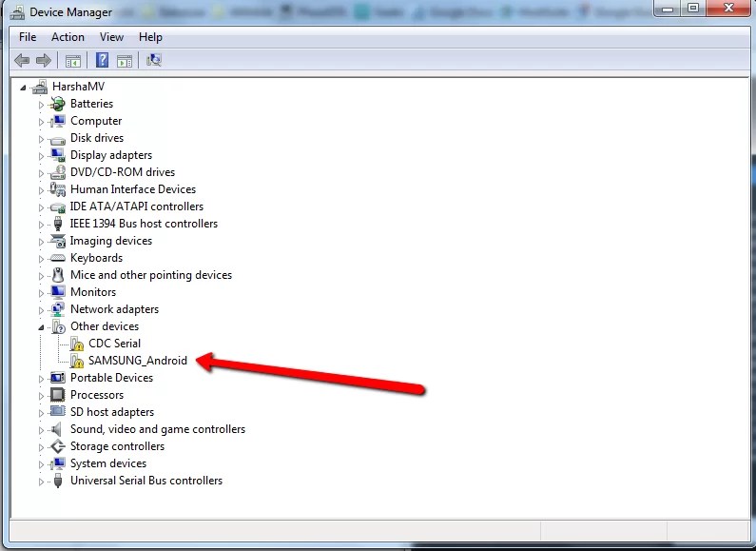Select the SD host adapters label

tap(112, 412)
